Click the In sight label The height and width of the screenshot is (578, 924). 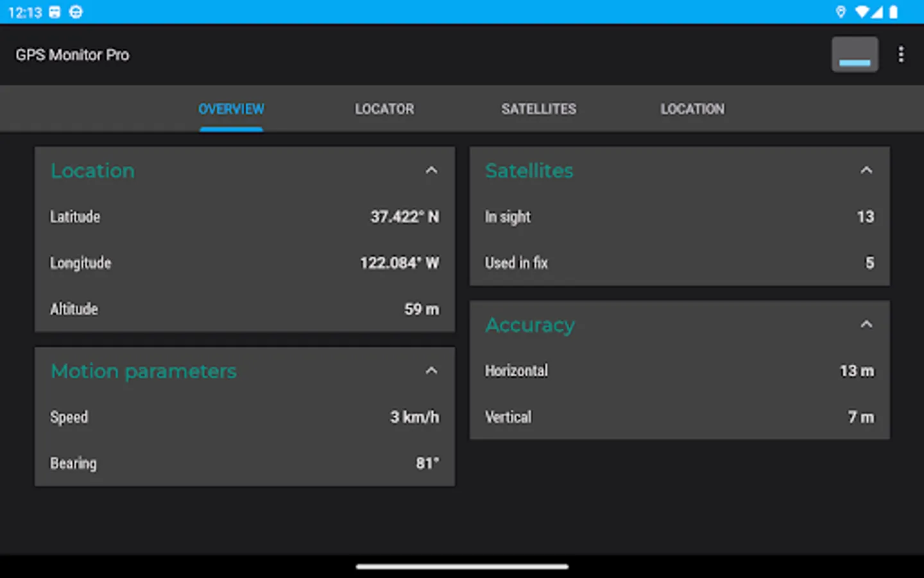(508, 217)
